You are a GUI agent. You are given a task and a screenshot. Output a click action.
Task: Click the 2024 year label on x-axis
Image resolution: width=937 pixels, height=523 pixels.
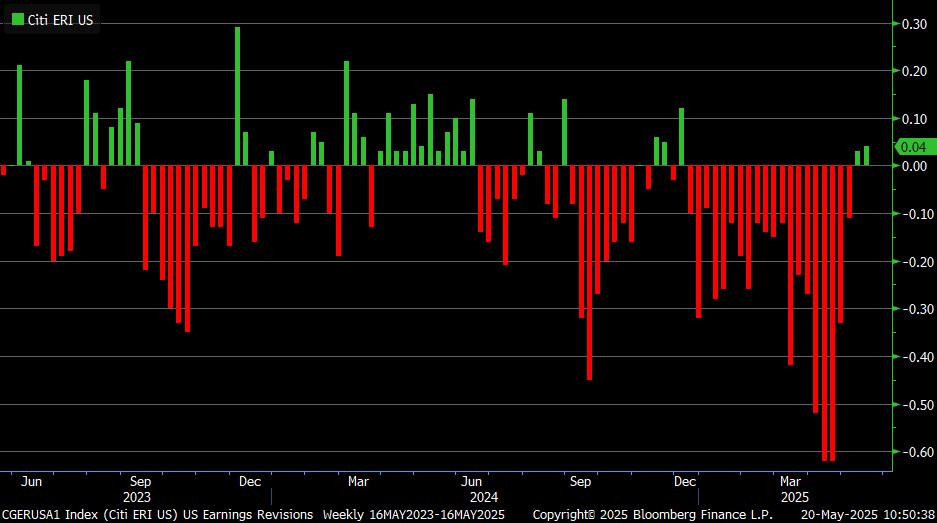pos(484,497)
